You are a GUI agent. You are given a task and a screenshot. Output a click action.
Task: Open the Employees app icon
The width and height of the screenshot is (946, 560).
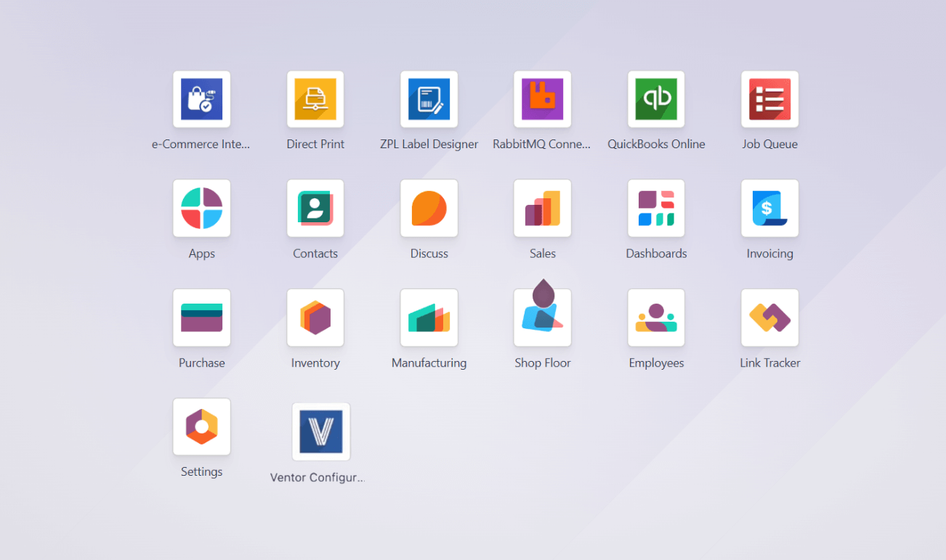(x=656, y=317)
